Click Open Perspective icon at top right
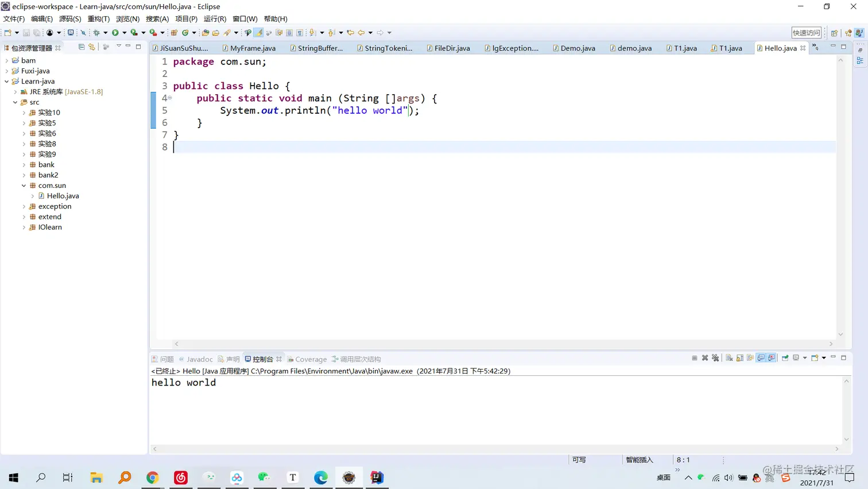The width and height of the screenshot is (868, 489). point(834,33)
